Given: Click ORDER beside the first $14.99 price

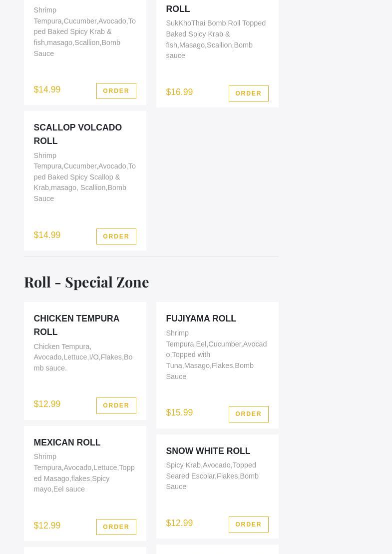Looking at the screenshot, I should click(116, 91).
